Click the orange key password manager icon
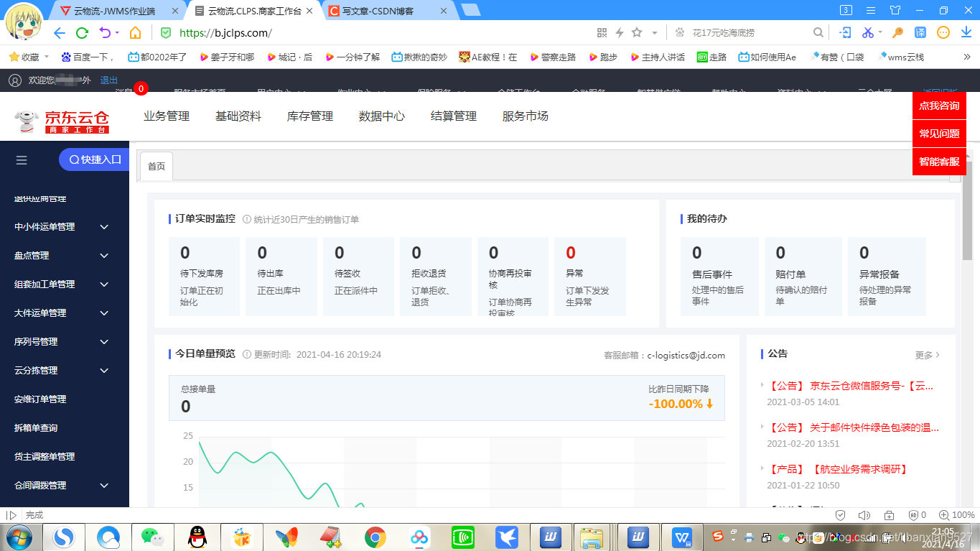980x551 pixels. coord(897,33)
